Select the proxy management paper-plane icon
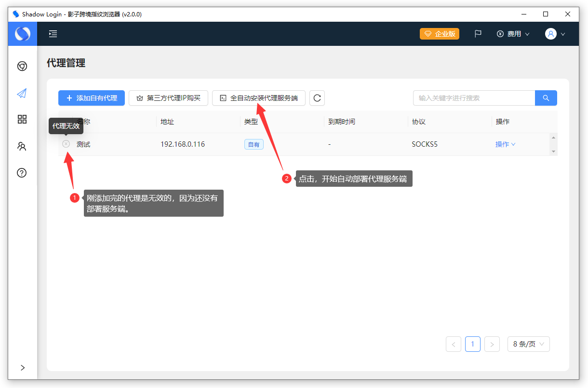588x388 pixels. (x=22, y=93)
